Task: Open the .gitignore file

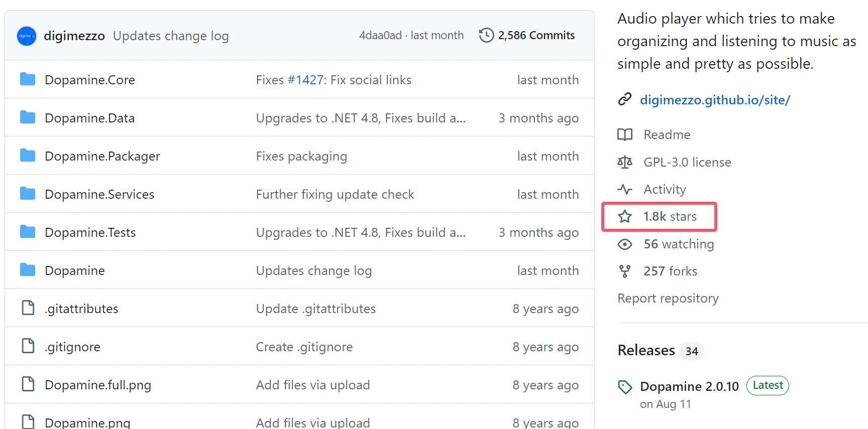Action: (73, 347)
